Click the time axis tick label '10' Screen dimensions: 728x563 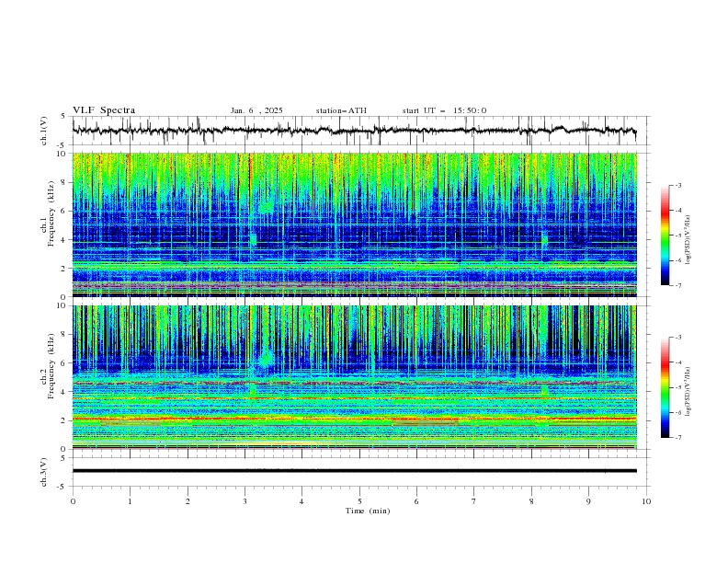pyautogui.click(x=646, y=501)
